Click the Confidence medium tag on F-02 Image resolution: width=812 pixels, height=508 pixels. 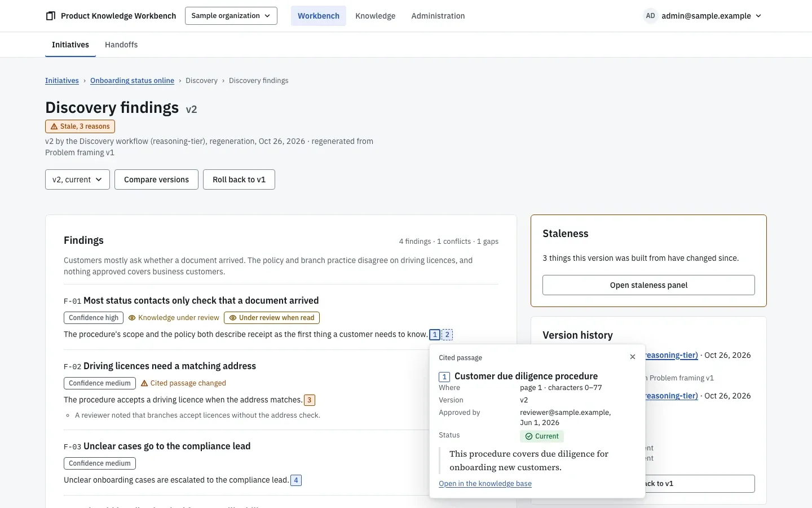(x=100, y=383)
